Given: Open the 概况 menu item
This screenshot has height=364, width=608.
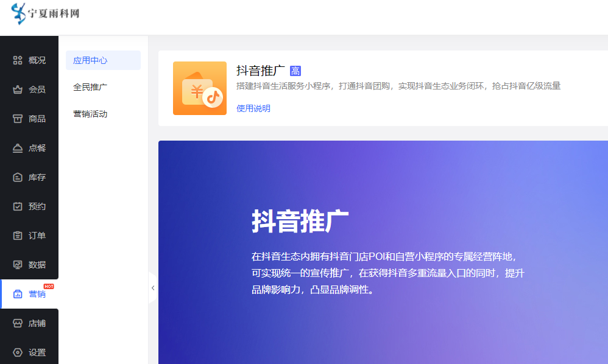Looking at the screenshot, I should 29,60.
